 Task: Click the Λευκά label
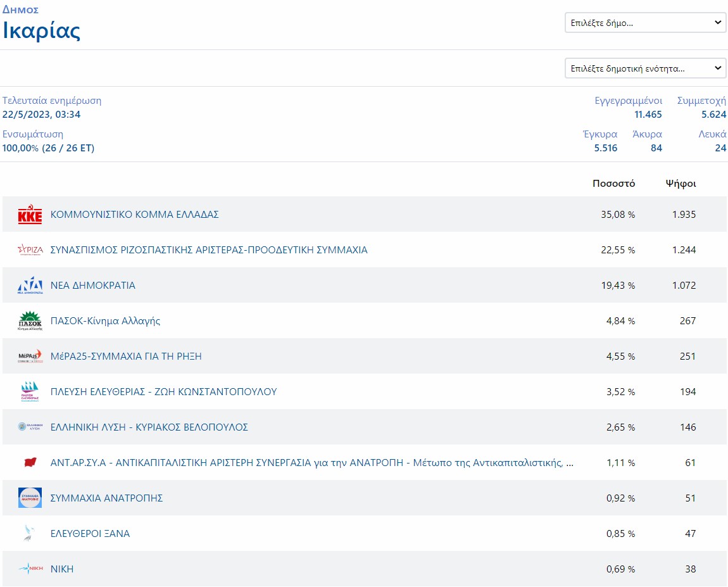click(712, 134)
